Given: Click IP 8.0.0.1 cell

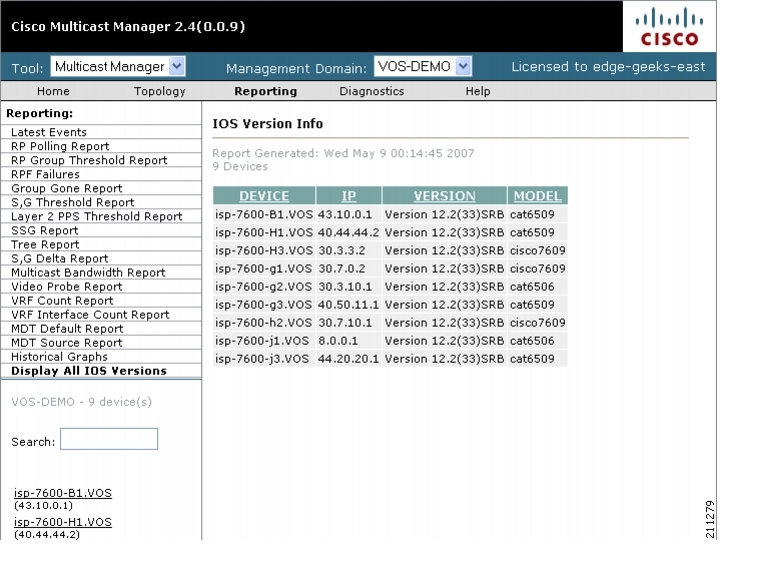Looking at the screenshot, I should (x=349, y=341).
